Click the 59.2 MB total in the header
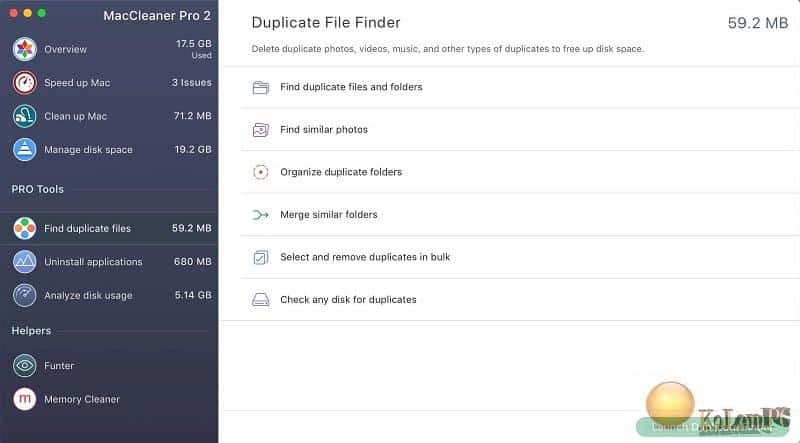 coord(758,23)
